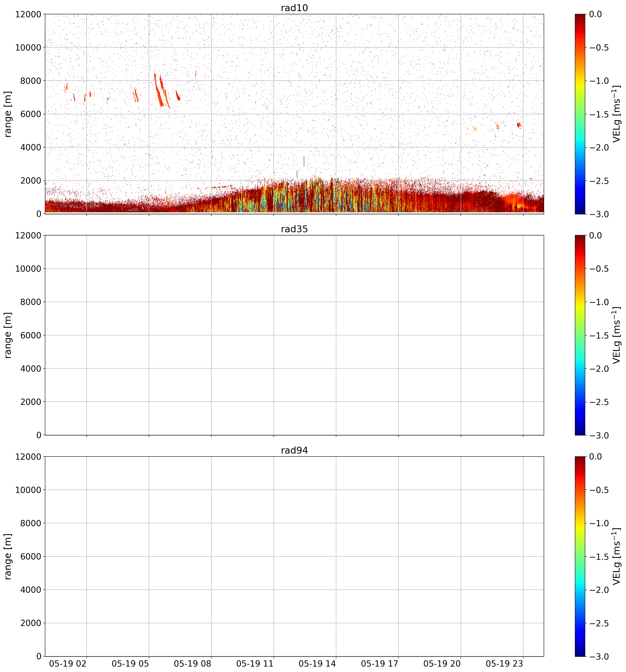Click the x-axis tick label 05-19 17
The image size is (626, 672).
point(380,664)
